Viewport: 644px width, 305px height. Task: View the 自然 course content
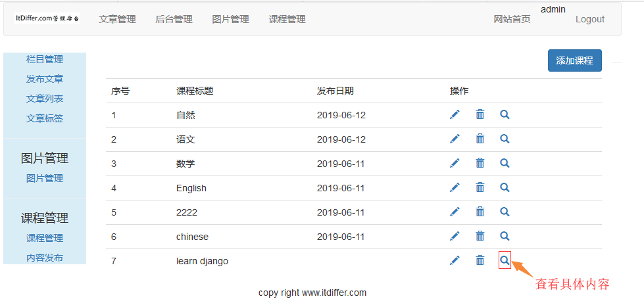pos(505,114)
